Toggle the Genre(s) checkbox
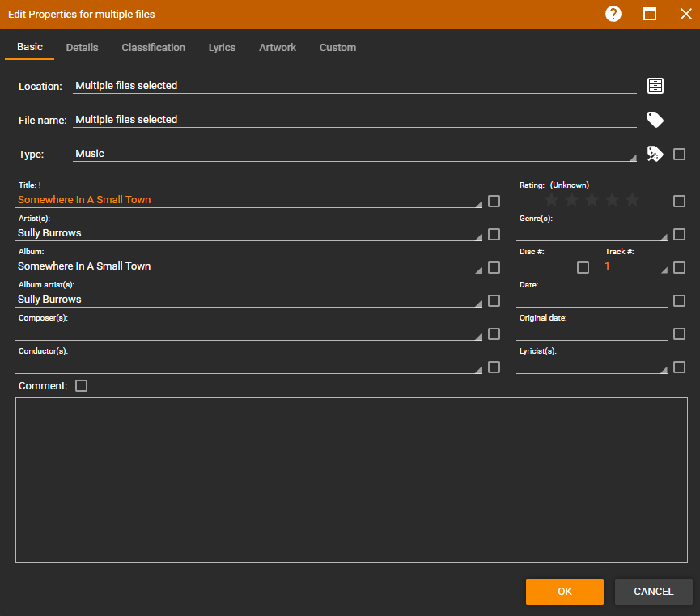 [679, 234]
